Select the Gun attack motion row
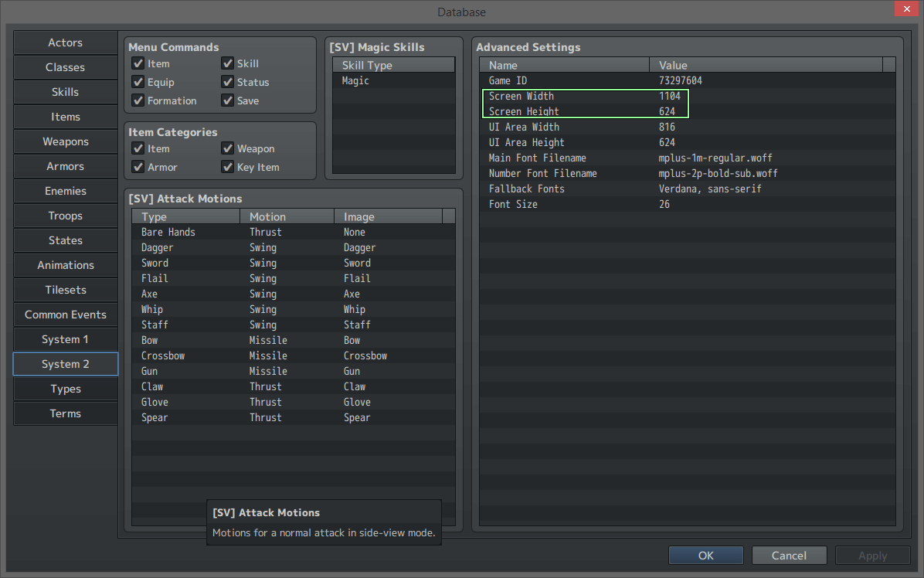The width and height of the screenshot is (924, 578). [x=294, y=371]
